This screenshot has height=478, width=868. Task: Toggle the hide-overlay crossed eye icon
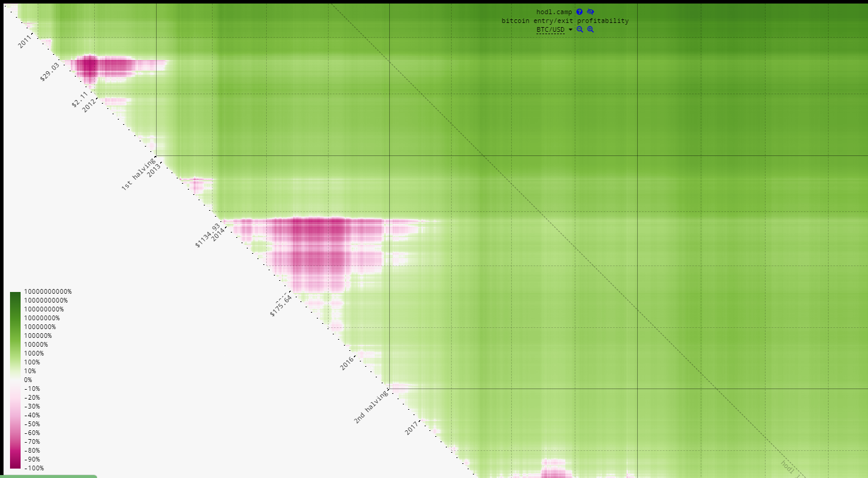tap(591, 12)
